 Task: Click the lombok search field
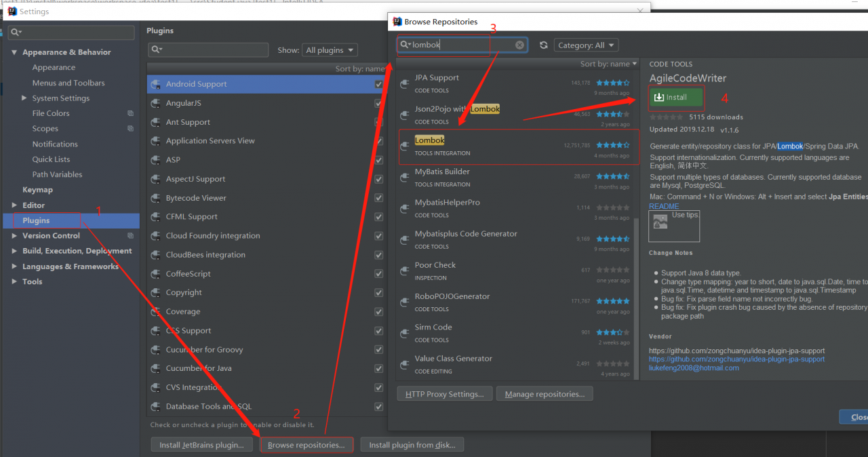coord(462,45)
